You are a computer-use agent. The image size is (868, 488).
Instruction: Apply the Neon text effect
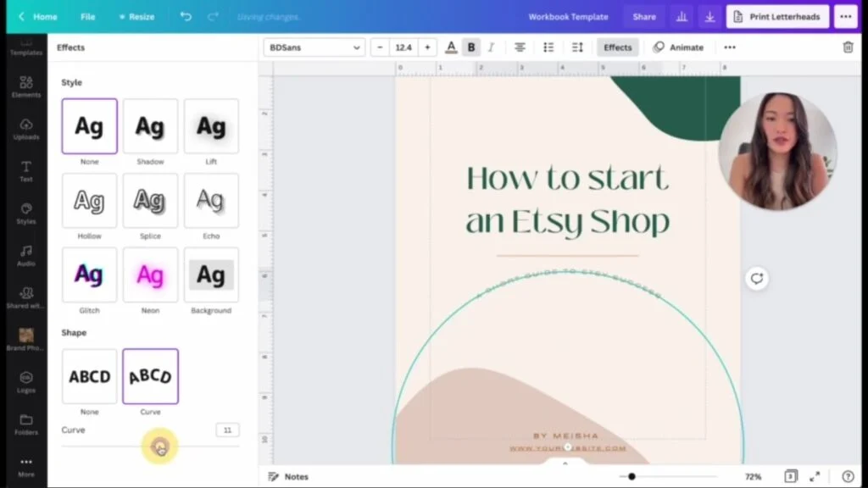(150, 275)
